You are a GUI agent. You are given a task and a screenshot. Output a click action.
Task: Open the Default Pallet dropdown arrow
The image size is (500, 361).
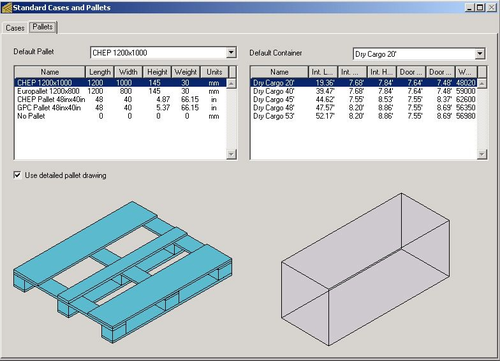point(231,52)
